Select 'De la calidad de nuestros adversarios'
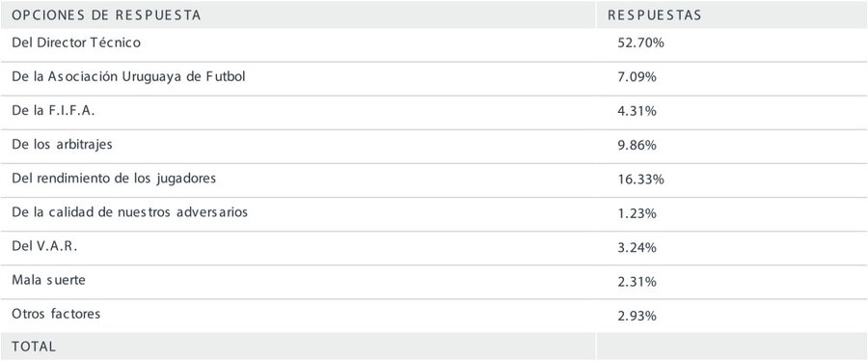This screenshot has width=868, height=362. click(x=129, y=212)
